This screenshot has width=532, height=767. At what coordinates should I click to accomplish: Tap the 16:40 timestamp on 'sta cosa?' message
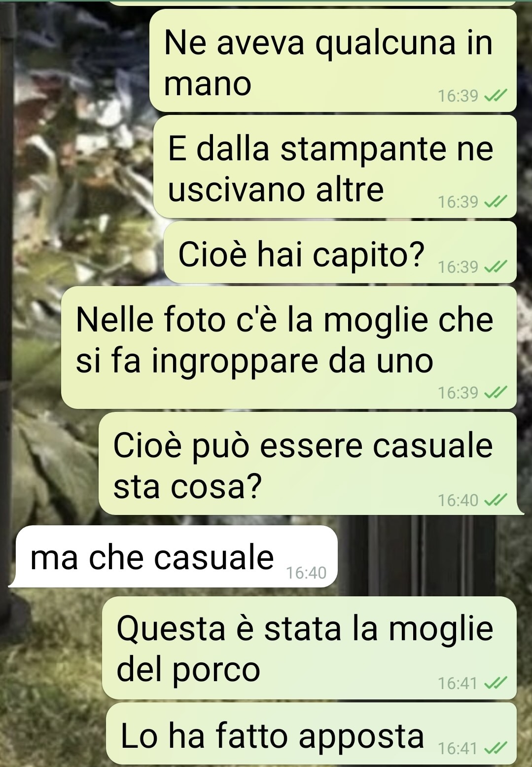pyautogui.click(x=458, y=500)
